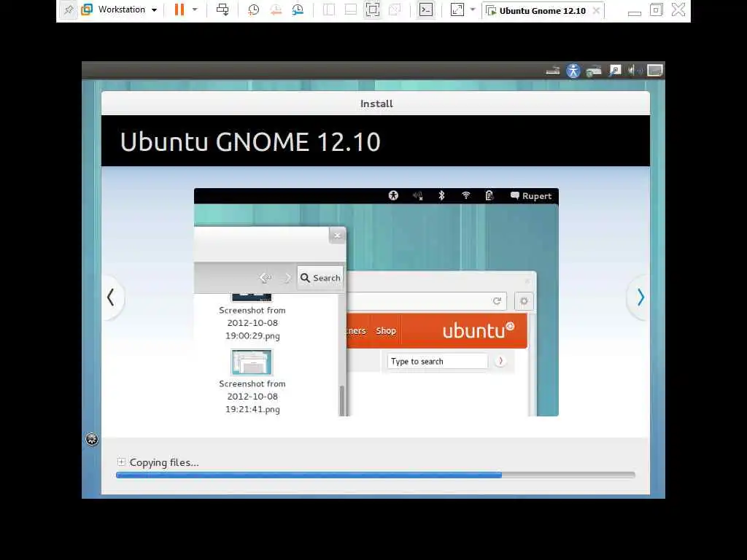Click the Copying files progress bar
Screen dimensions: 747x560
coord(376,475)
